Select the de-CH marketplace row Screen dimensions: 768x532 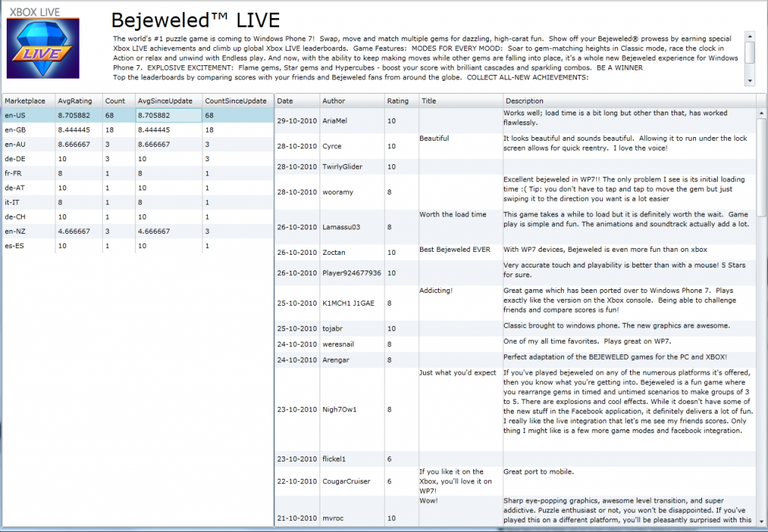[x=138, y=217]
